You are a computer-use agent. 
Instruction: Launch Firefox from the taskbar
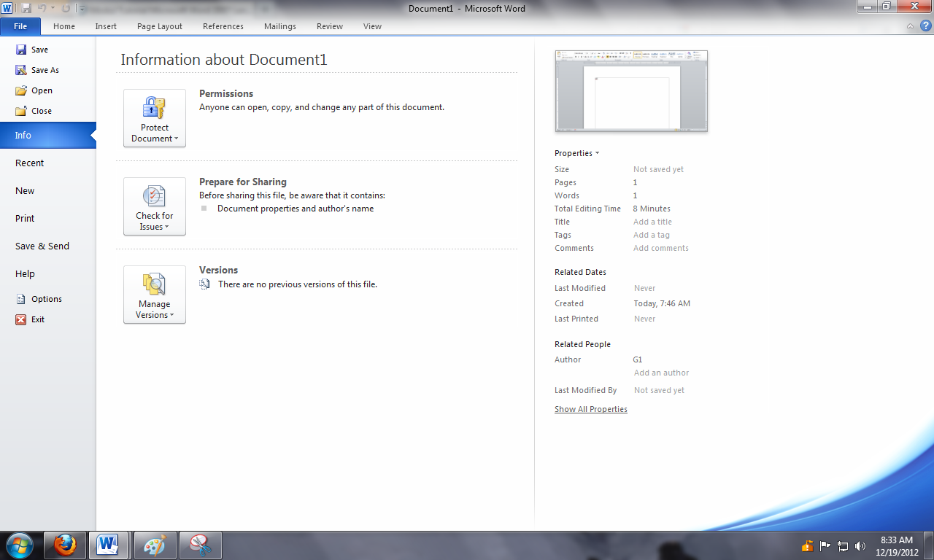[65, 545]
